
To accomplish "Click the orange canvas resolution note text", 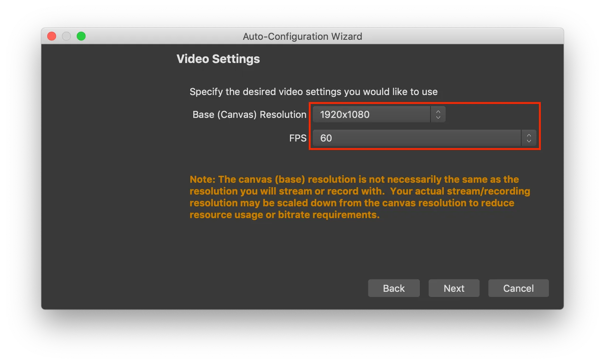I will (360, 197).
